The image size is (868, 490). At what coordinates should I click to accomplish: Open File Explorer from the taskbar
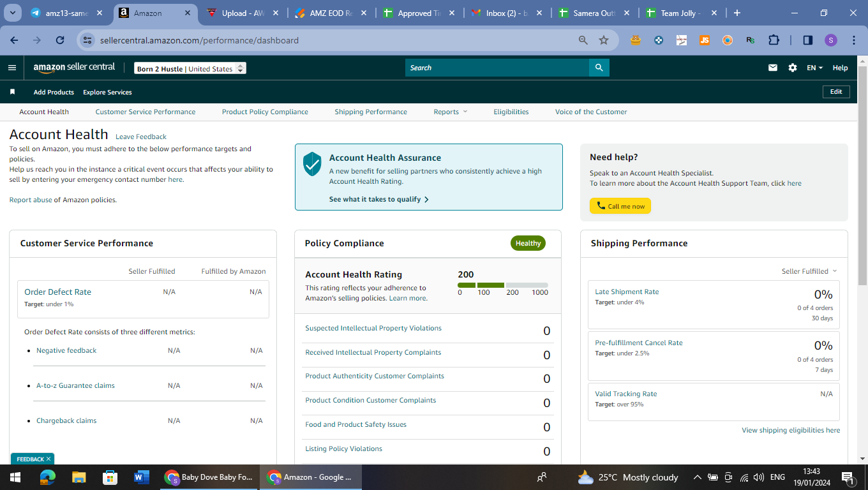79,477
